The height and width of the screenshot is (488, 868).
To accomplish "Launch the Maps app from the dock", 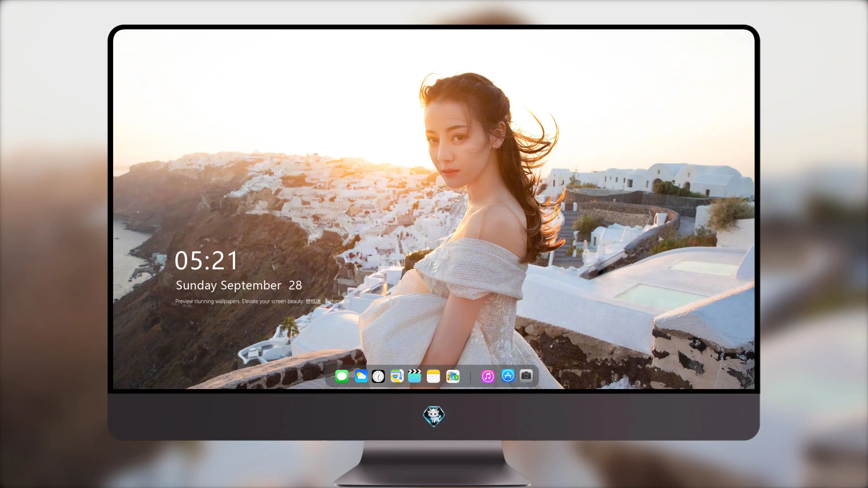I will 397,376.
